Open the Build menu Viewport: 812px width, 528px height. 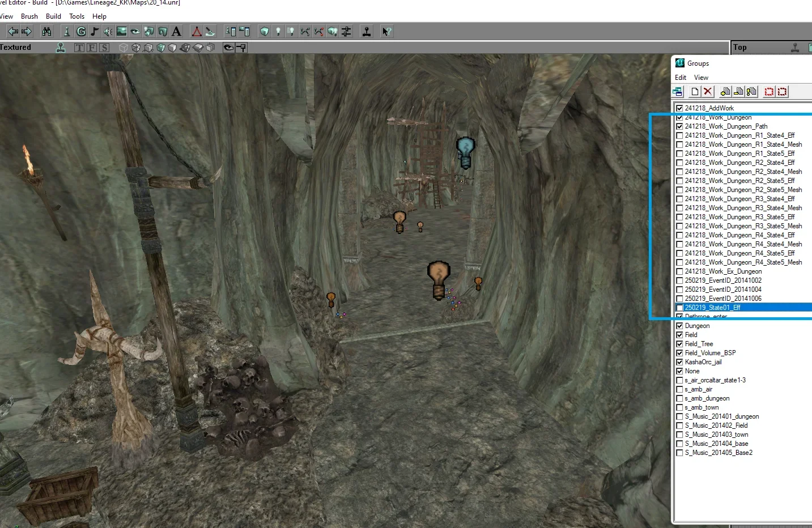click(53, 16)
